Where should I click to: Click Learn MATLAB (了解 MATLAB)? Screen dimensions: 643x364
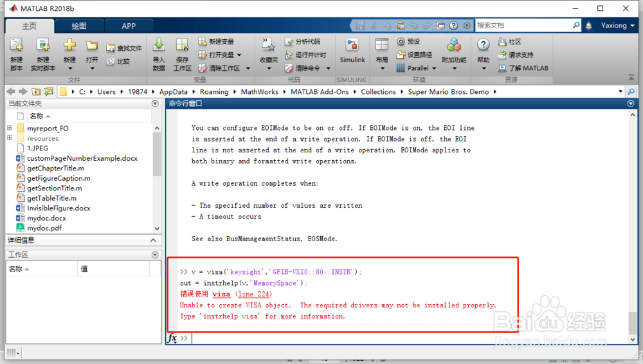coord(523,68)
